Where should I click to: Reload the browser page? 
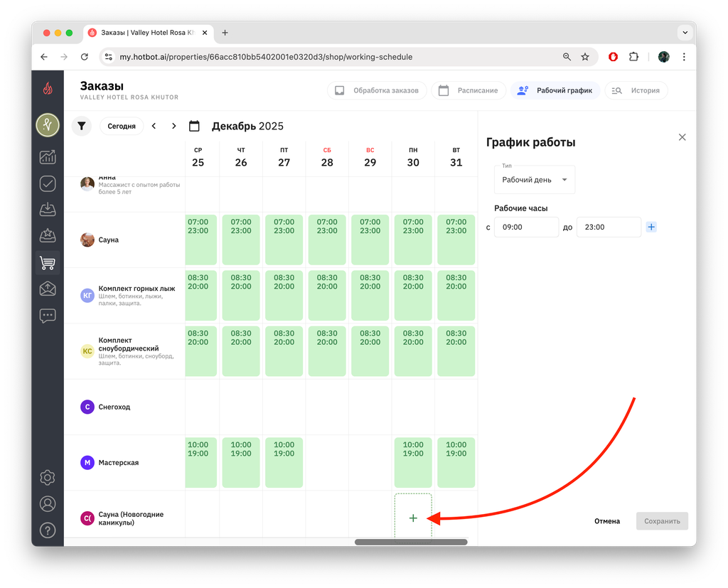84,57
